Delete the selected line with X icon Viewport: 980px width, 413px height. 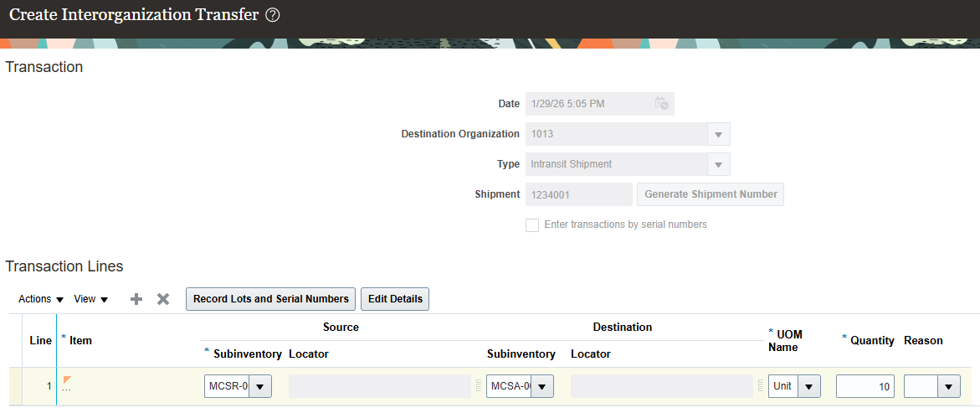(163, 299)
